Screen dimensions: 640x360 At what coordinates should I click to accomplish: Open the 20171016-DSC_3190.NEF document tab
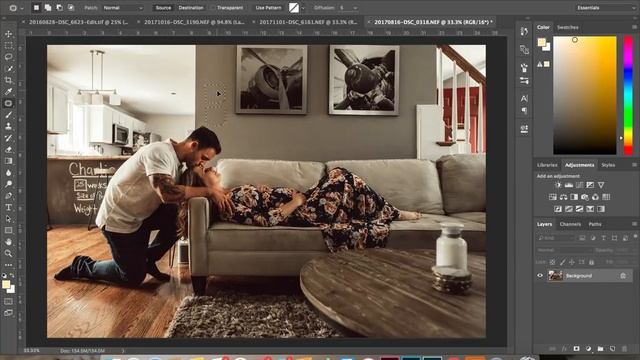[194, 22]
